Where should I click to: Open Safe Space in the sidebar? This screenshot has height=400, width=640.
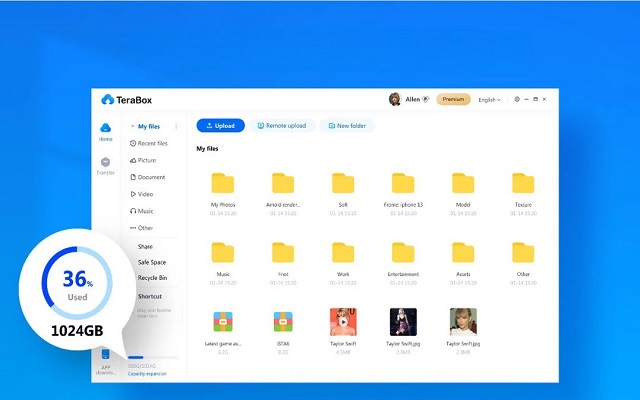152,262
